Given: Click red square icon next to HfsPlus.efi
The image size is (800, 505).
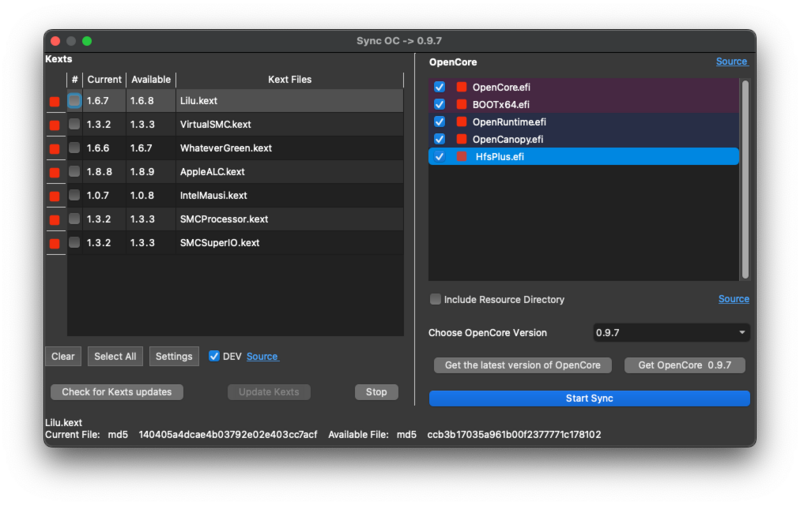Looking at the screenshot, I should [462, 156].
